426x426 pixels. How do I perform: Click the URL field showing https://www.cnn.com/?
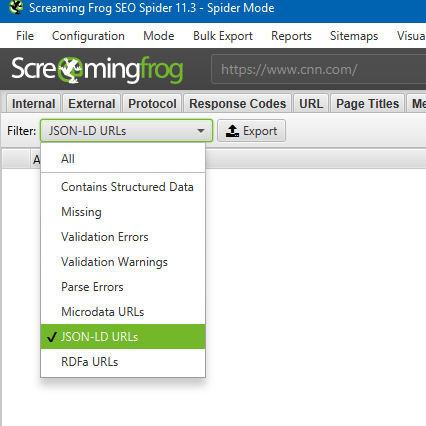319,69
